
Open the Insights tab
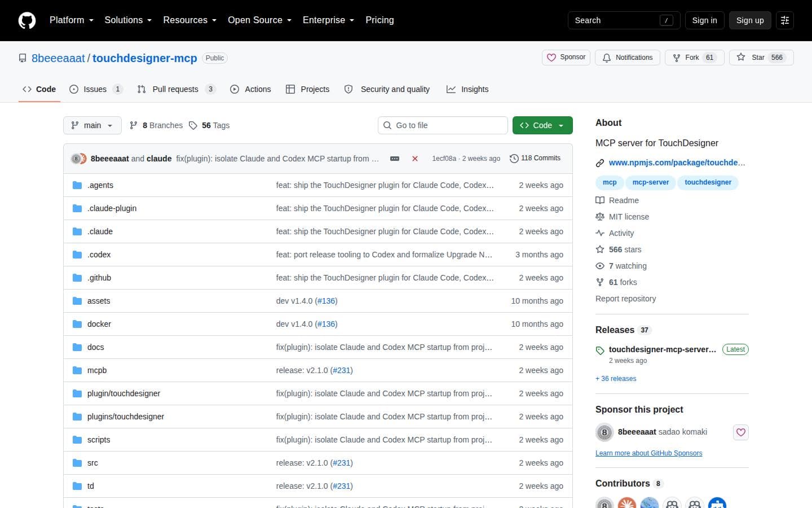pyautogui.click(x=467, y=89)
